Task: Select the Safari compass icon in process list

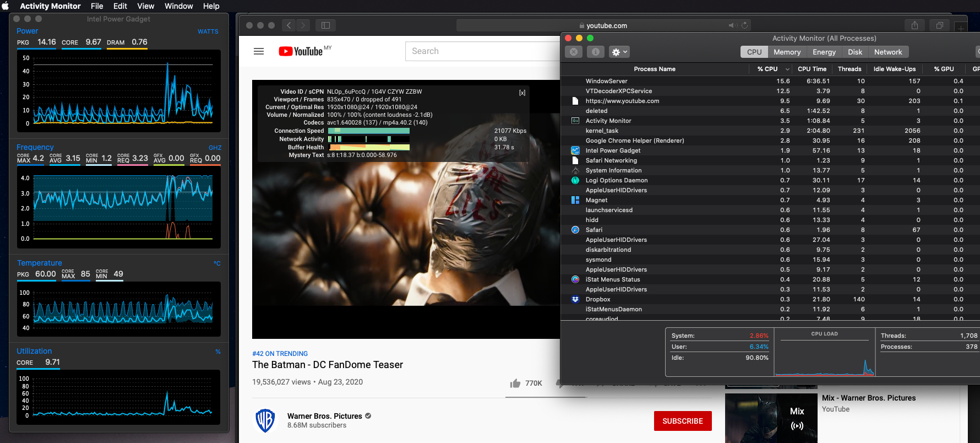Action: click(575, 230)
